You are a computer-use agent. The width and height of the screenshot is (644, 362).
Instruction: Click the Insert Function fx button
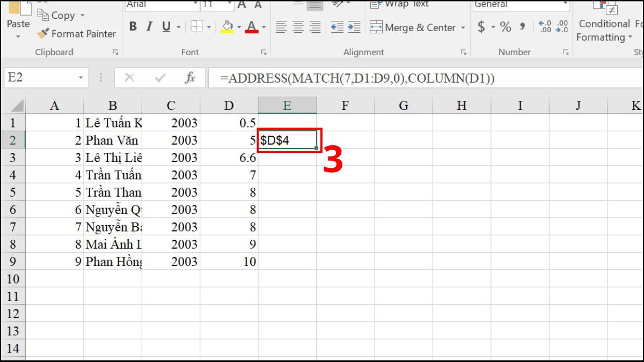(191, 77)
